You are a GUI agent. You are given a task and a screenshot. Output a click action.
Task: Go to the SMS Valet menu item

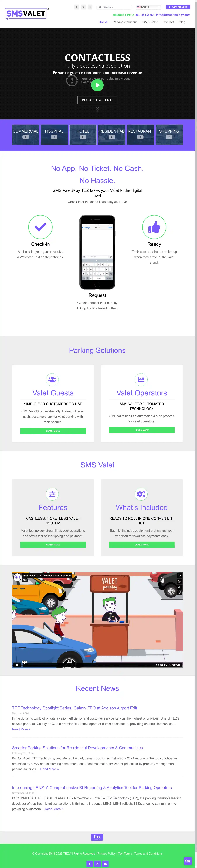(x=150, y=22)
